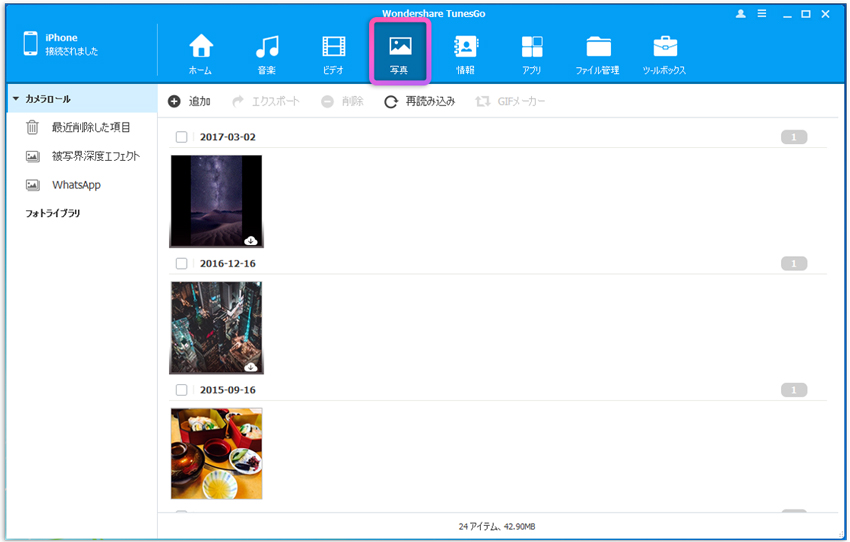Tick the 2015-09-16 group checkbox
This screenshot has height=542, width=850.
click(182, 390)
